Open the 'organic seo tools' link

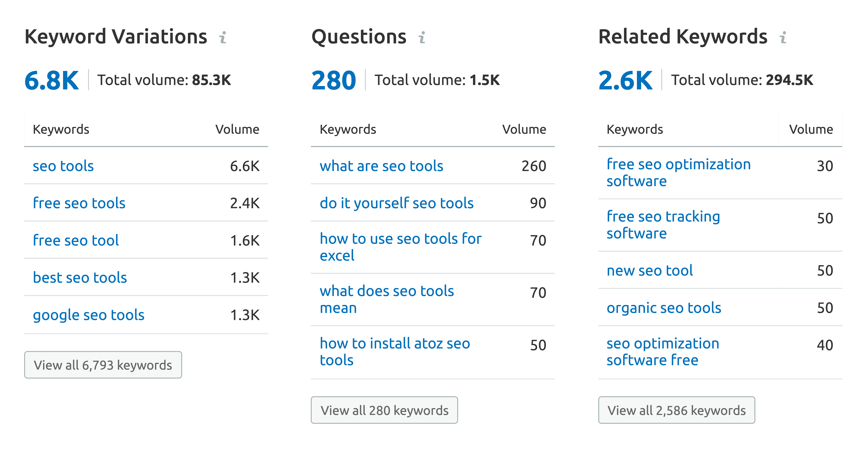click(664, 308)
